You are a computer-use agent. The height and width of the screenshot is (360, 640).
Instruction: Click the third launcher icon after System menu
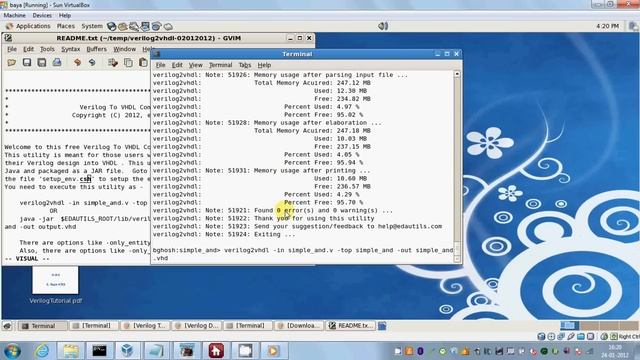click(x=134, y=26)
